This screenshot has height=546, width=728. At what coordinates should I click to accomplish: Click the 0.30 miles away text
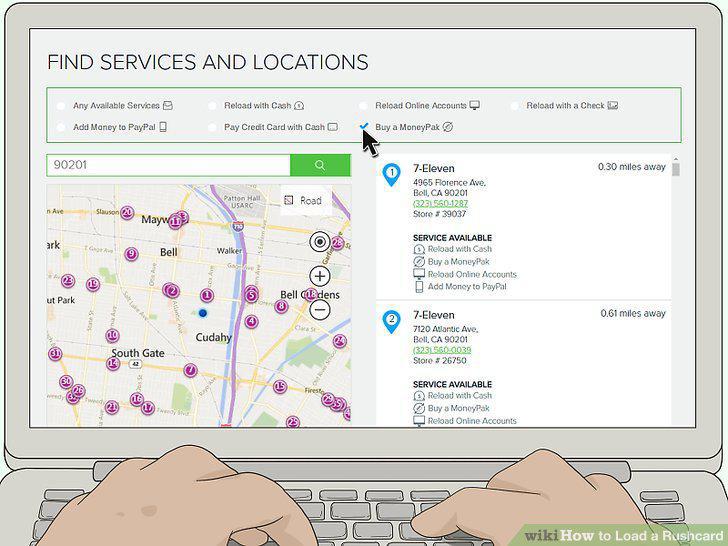631,167
